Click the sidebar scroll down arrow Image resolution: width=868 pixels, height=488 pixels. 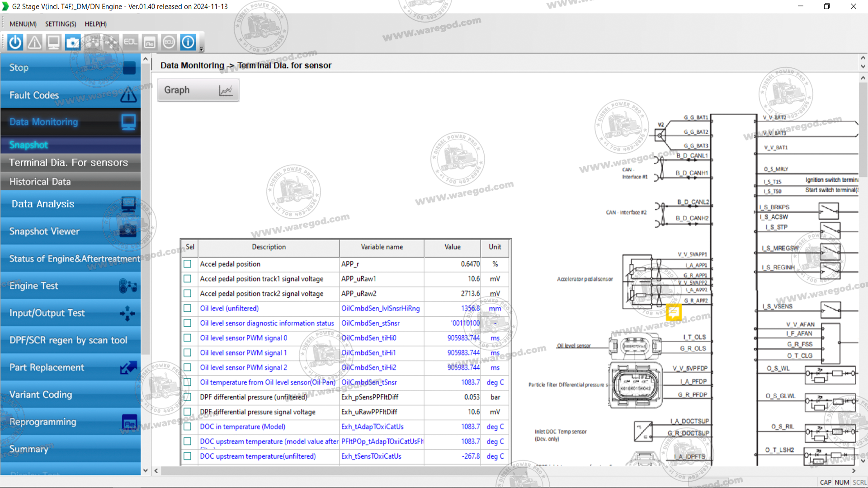pos(145,470)
